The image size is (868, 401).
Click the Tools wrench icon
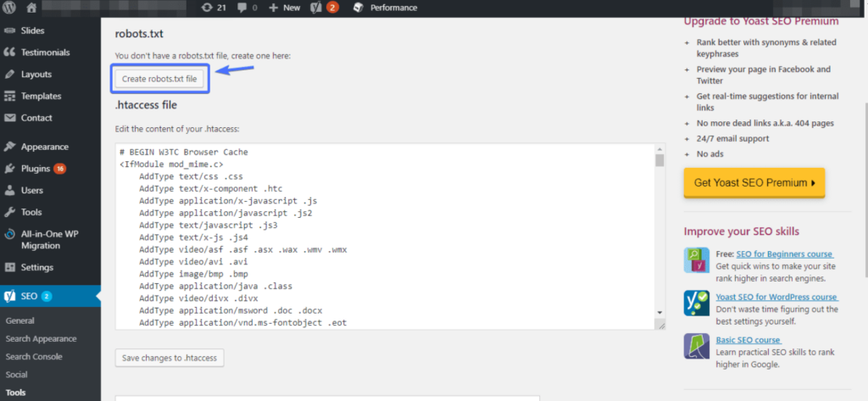point(9,212)
